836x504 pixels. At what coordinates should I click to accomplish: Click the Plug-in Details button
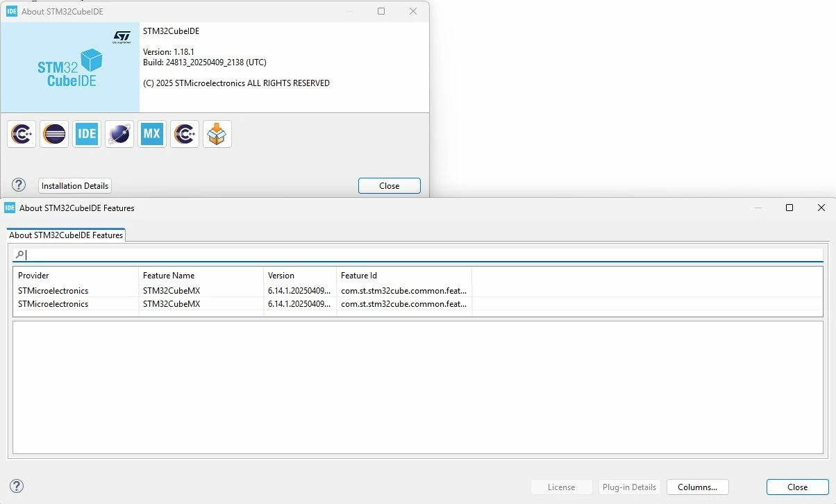[x=629, y=487]
